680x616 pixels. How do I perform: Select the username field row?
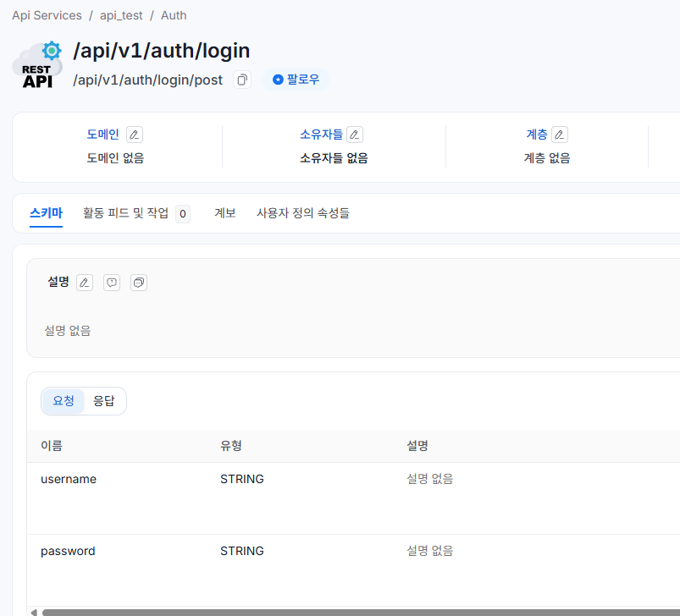pos(69,479)
